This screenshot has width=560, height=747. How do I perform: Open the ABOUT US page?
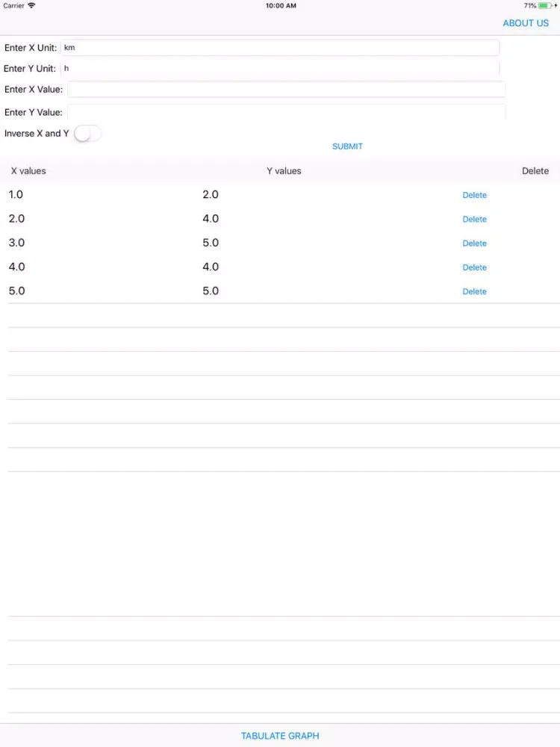[x=525, y=23]
